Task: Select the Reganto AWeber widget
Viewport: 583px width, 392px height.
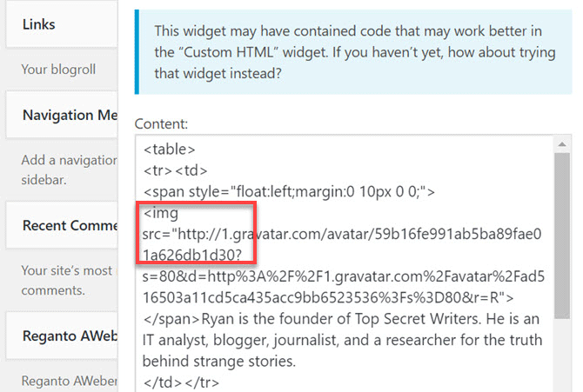Action: point(62,336)
